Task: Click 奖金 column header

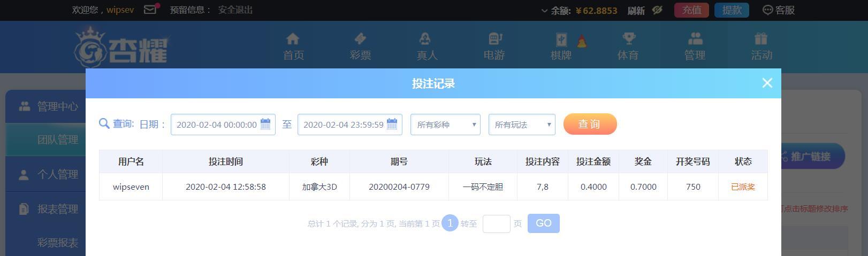Action: (x=643, y=161)
